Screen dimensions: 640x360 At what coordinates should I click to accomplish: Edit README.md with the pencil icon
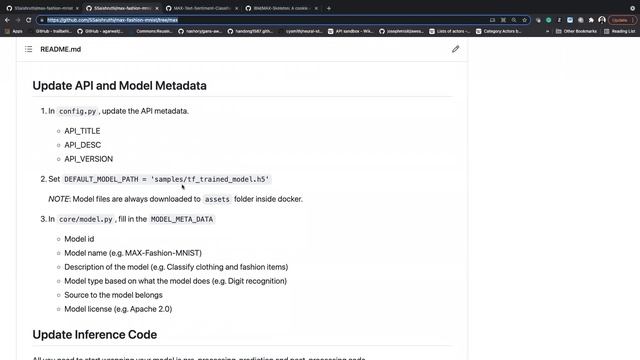point(456,49)
